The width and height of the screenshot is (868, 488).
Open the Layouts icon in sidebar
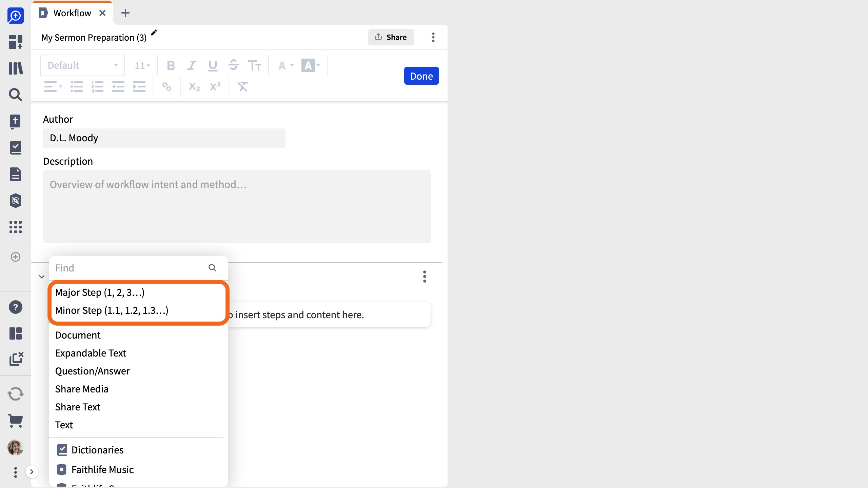[x=16, y=333]
